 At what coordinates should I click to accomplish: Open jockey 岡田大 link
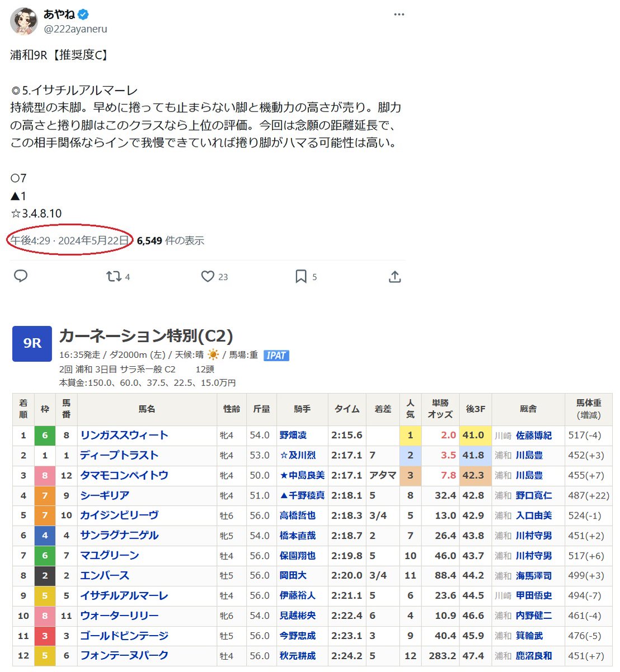click(x=293, y=576)
